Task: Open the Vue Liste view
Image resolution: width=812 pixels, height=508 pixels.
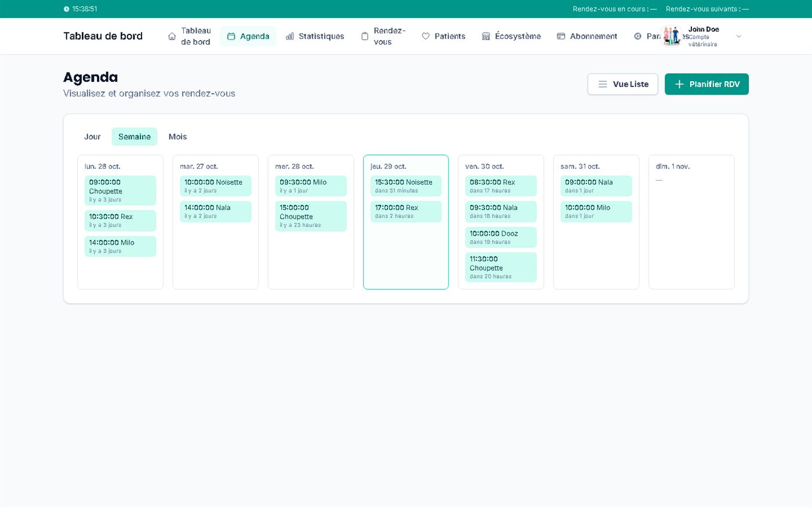Action: (622, 84)
